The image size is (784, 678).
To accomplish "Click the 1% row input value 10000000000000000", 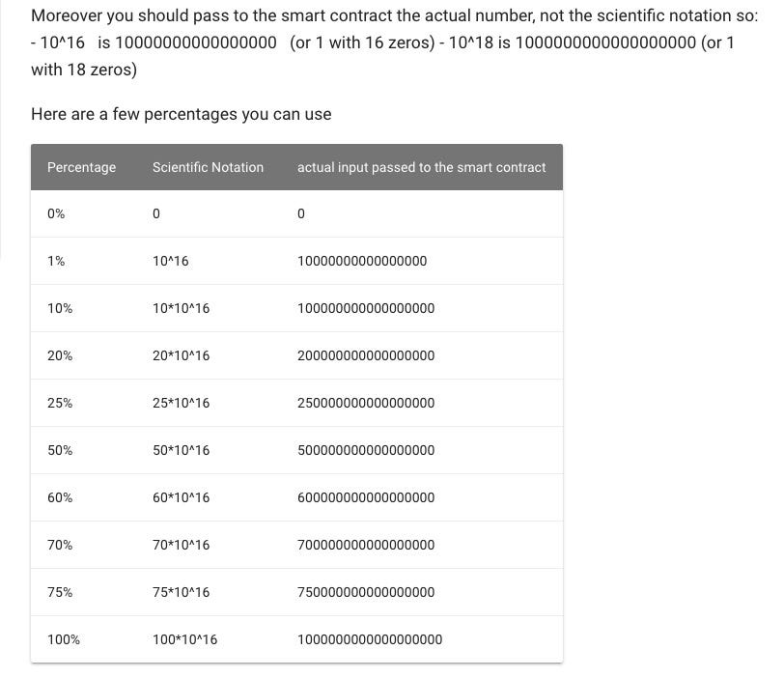I will tap(362, 261).
